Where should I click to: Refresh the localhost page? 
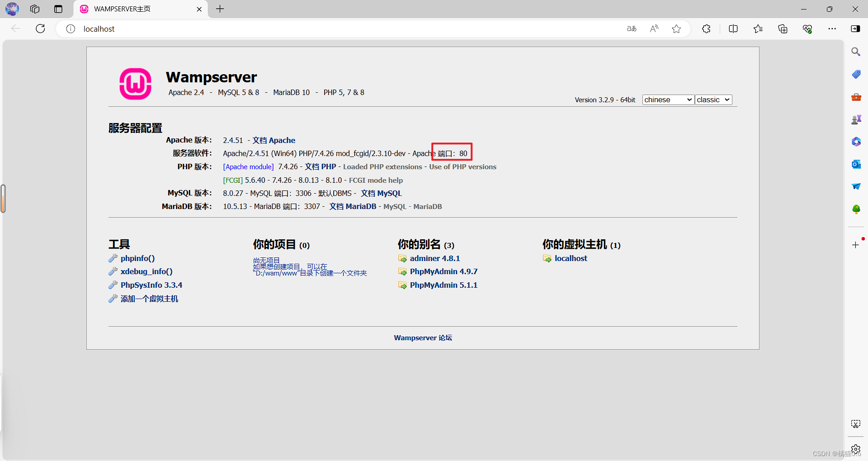40,29
